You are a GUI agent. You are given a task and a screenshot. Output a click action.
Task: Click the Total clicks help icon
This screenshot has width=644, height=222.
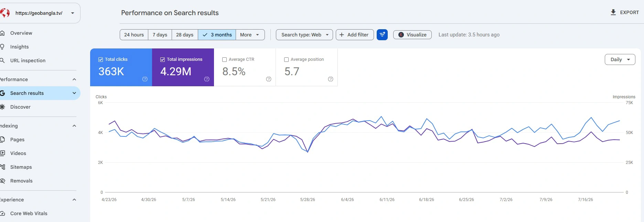point(145,79)
